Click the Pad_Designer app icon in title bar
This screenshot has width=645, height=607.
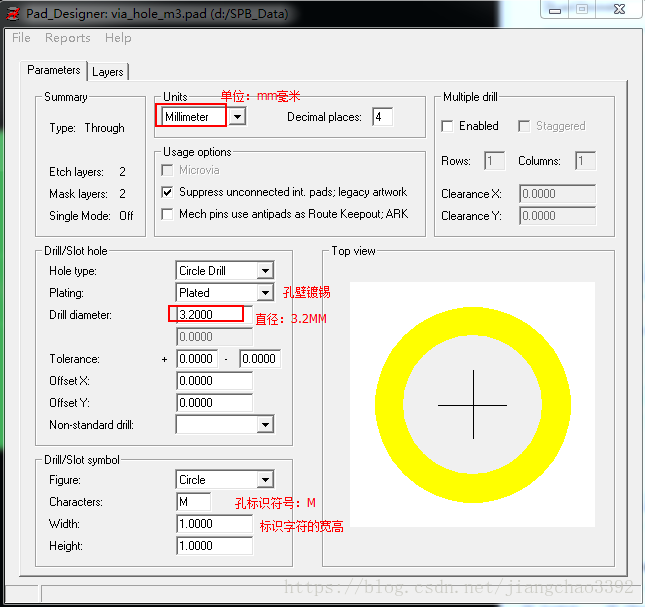pos(13,14)
